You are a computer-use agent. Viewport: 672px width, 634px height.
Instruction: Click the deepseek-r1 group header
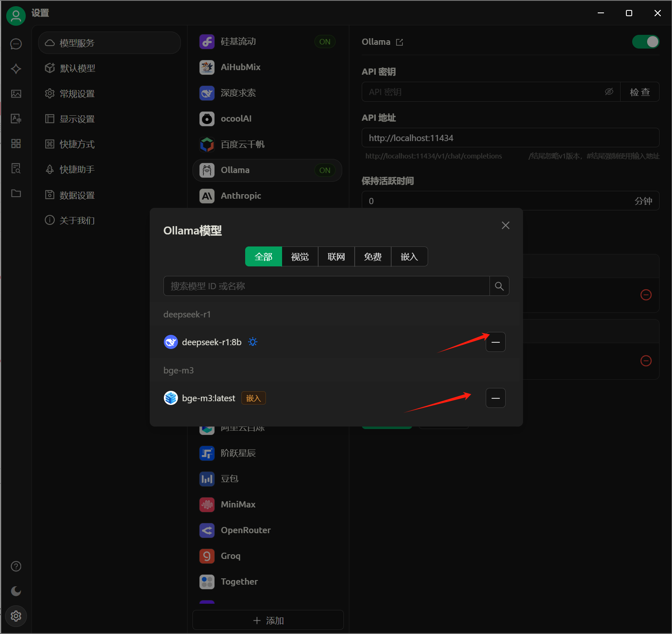(187, 315)
